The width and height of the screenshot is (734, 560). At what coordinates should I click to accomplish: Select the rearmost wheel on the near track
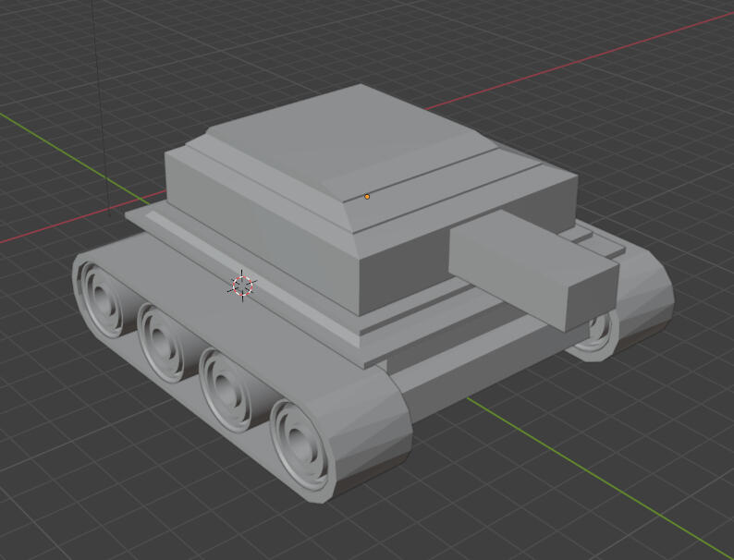[102, 298]
